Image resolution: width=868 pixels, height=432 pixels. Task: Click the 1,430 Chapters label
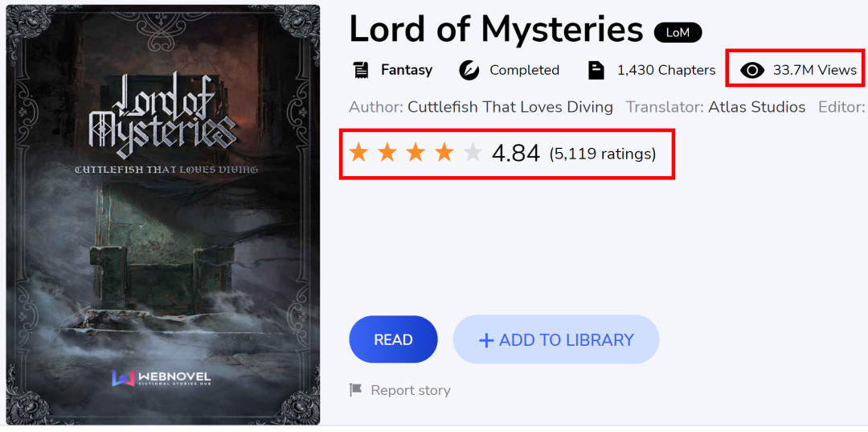click(x=666, y=70)
